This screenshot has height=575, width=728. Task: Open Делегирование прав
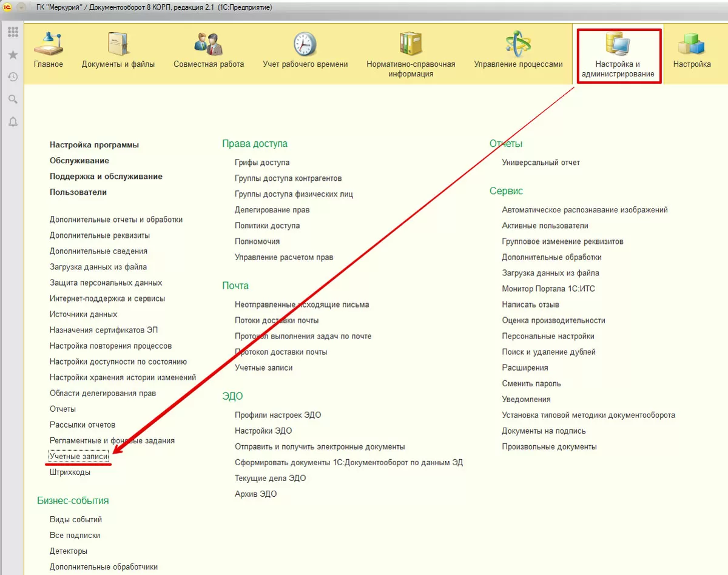click(x=272, y=210)
